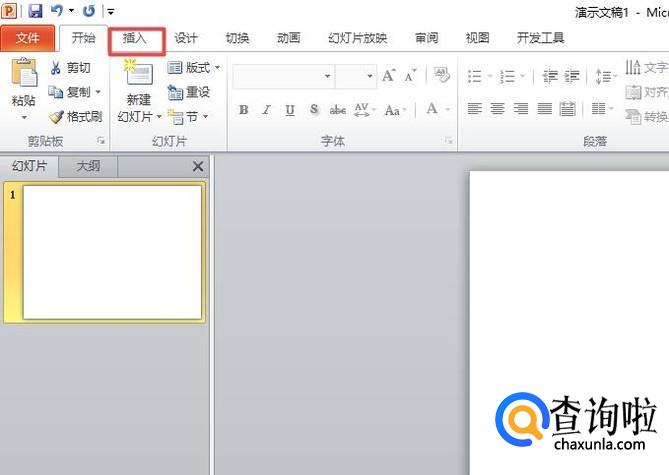Toggle Strikethrough abc formatting
The height and width of the screenshot is (475, 669).
337,110
